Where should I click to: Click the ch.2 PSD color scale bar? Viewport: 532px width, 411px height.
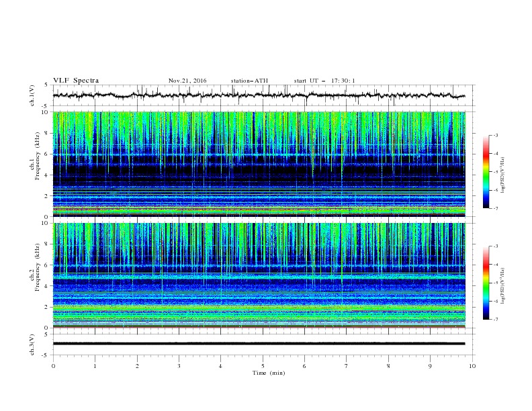tap(486, 283)
